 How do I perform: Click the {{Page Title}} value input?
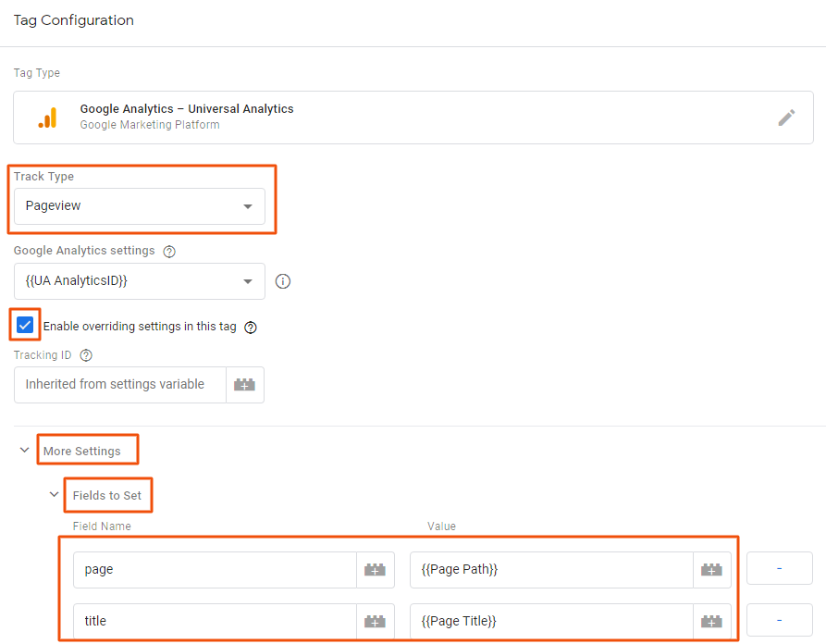[x=551, y=622]
